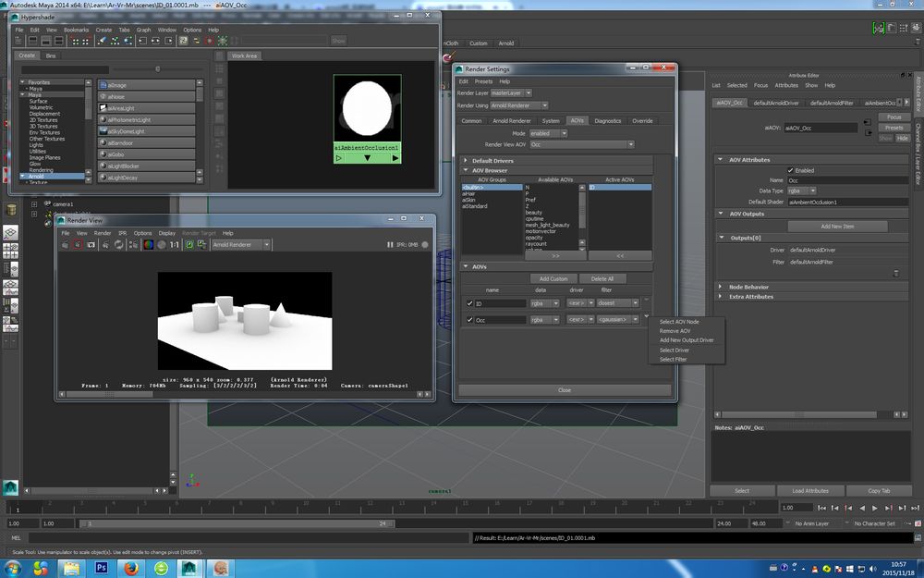The height and width of the screenshot is (578, 924).
Task: Click the Redo Previous Render icon in Render View
Action: pyautogui.click(x=65, y=245)
